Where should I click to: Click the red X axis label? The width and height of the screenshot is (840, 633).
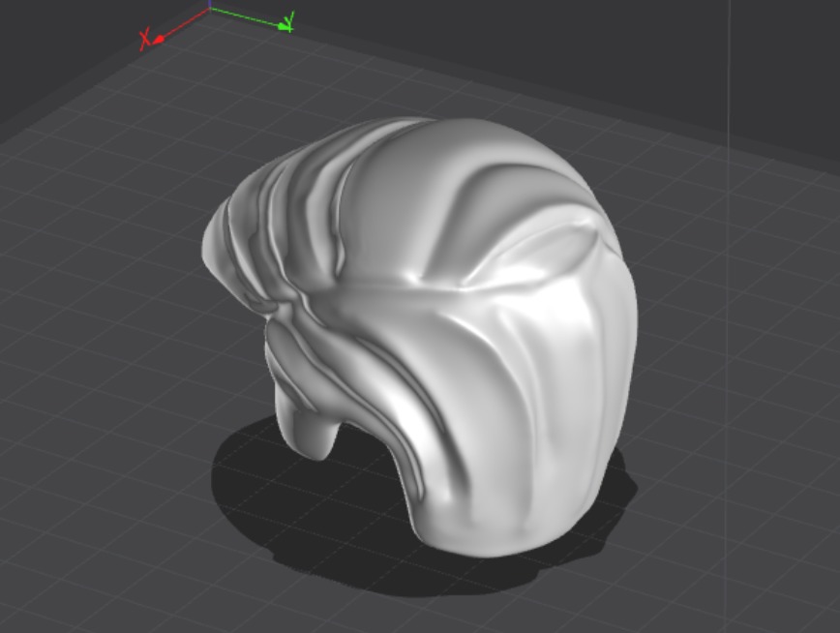[144, 41]
